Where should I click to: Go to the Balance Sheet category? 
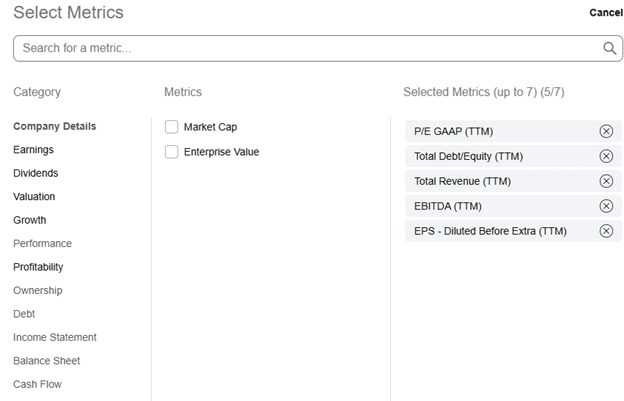coord(47,361)
